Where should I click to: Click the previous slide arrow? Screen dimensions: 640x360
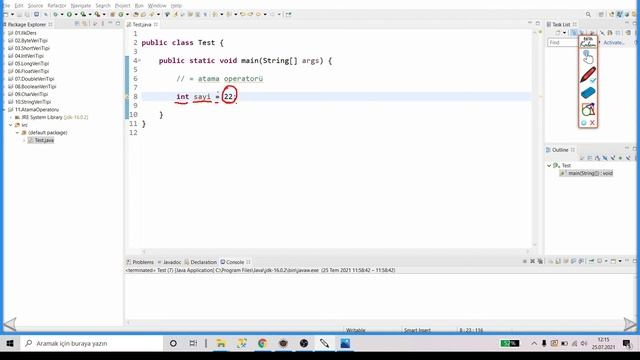[10, 324]
